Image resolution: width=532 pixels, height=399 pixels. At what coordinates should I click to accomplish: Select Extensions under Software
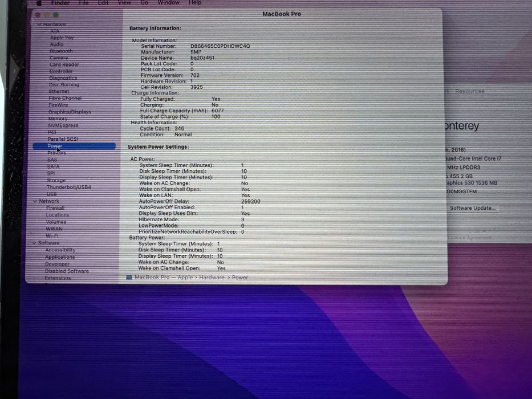click(x=58, y=278)
